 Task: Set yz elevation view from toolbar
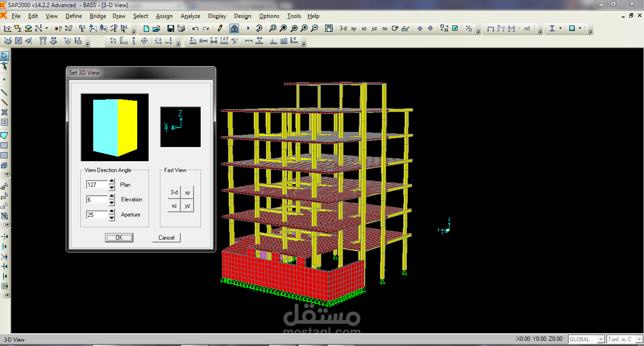tap(374, 28)
